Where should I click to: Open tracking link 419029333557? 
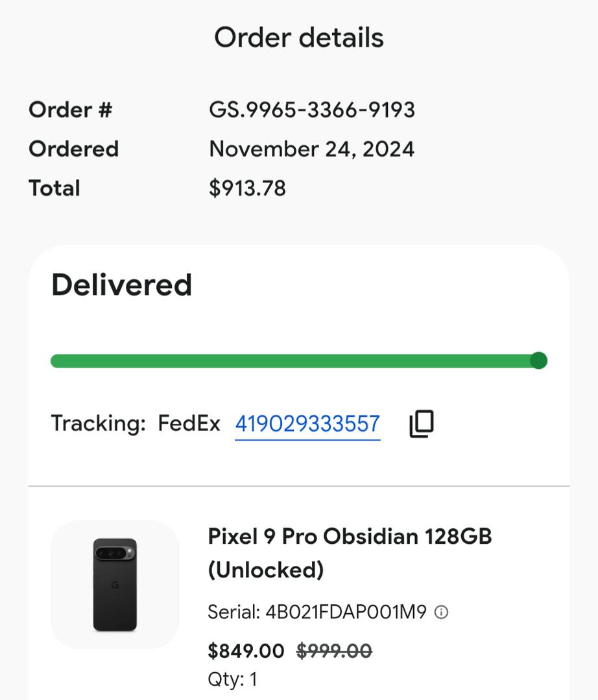click(307, 424)
